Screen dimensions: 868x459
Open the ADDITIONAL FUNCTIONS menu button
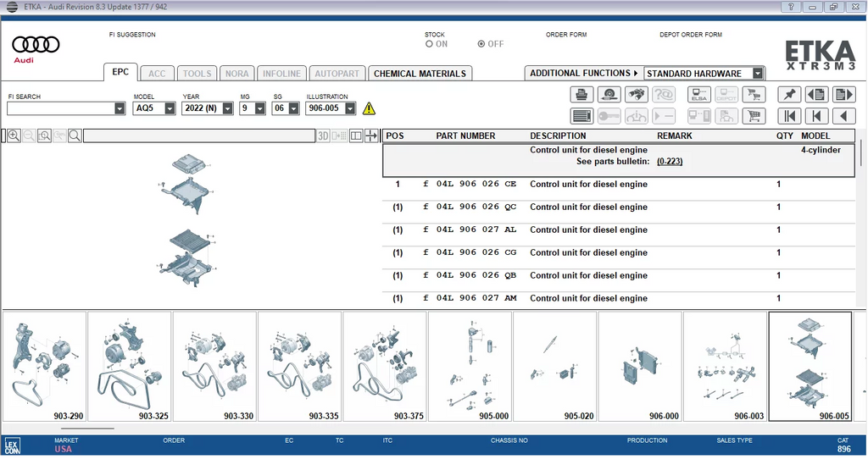tap(584, 74)
